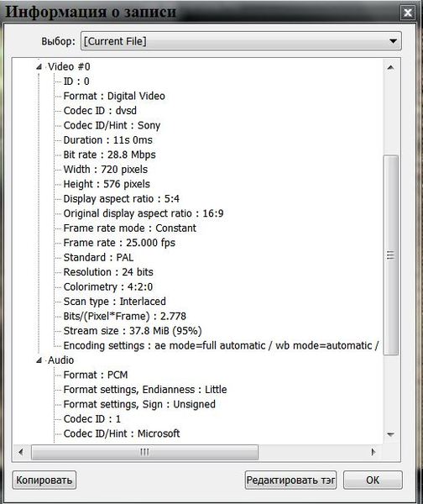423x504 pixels.
Task: Confirm with the OK button
Action: [373, 480]
